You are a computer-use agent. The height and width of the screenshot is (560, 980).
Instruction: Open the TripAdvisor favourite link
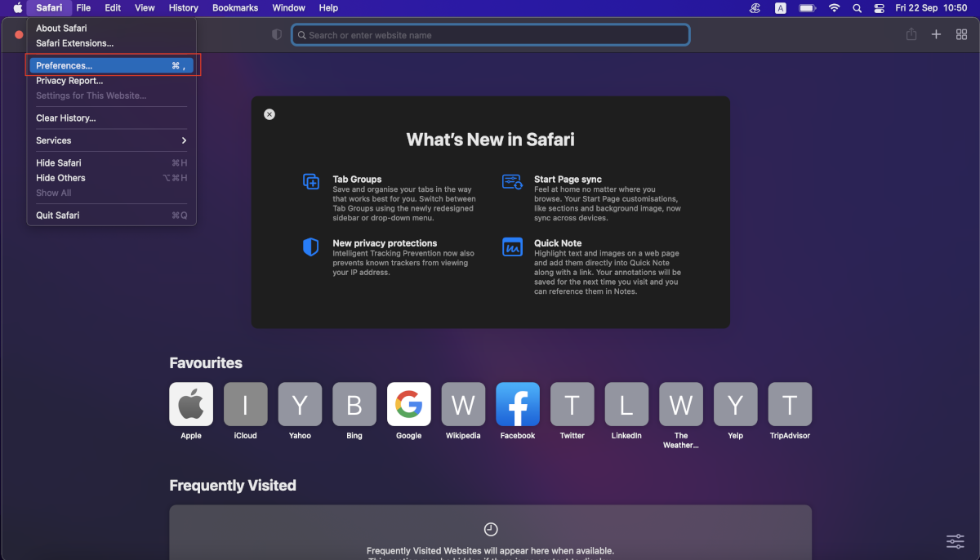790,404
